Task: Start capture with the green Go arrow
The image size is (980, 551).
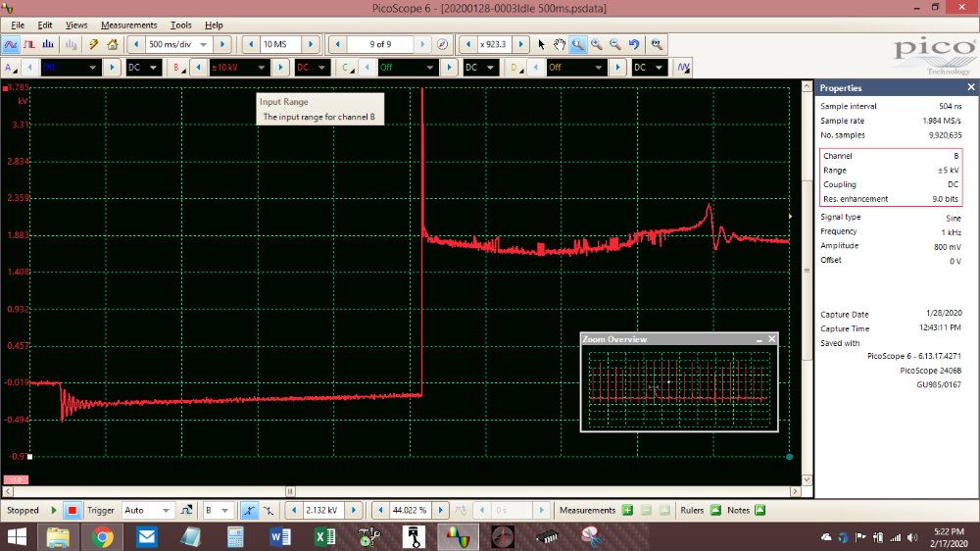Action: click(x=54, y=511)
